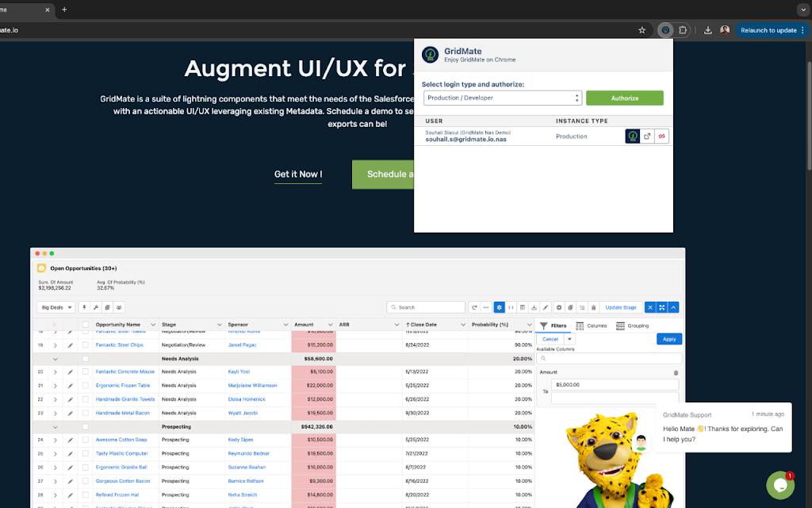Select checkbox for Handmade Metal Bacon row
This screenshot has width=812, height=508.
tap(86, 413)
